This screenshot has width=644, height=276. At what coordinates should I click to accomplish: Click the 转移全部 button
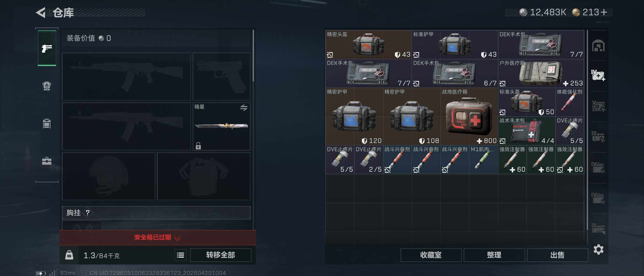(221, 255)
